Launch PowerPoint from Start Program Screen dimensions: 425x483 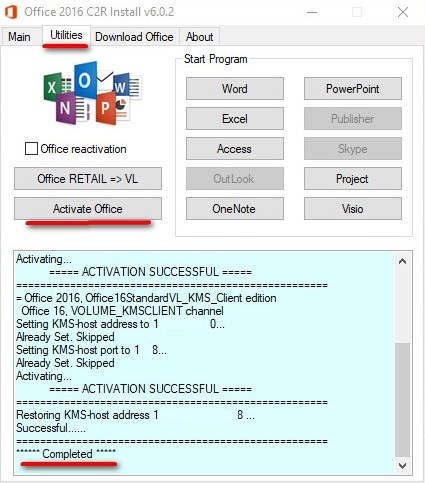click(353, 89)
